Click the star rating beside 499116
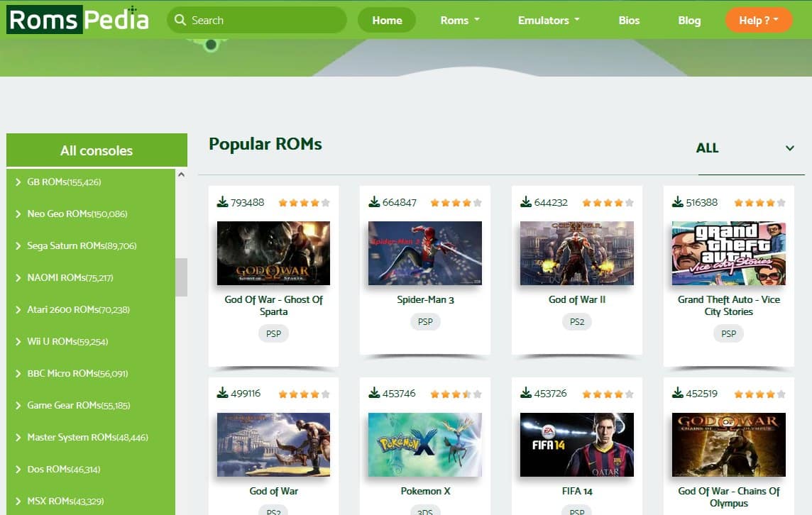 coord(304,394)
